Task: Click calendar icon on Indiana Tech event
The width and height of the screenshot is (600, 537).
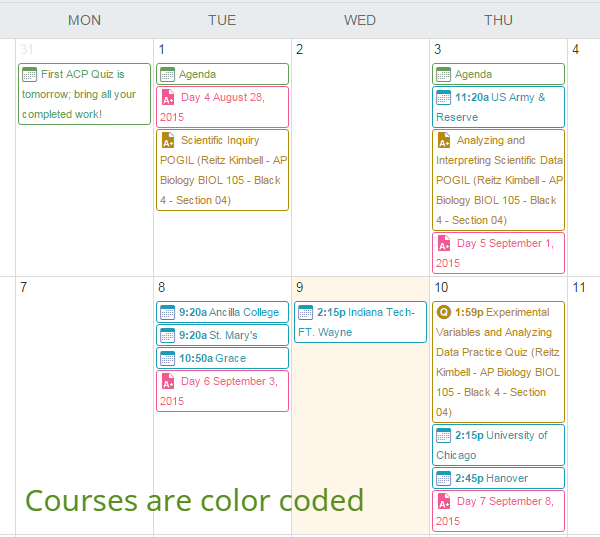Action: pyautogui.click(x=306, y=312)
